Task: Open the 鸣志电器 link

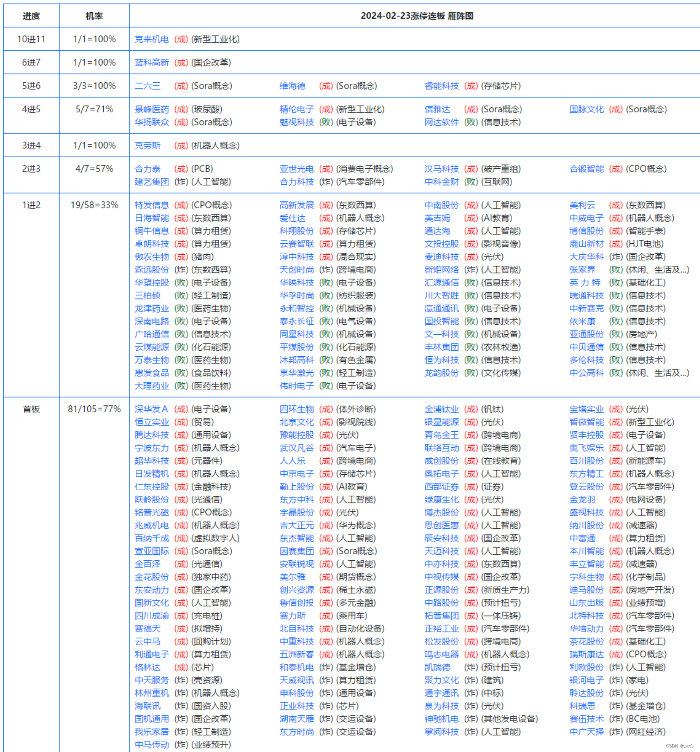Action: point(441,655)
